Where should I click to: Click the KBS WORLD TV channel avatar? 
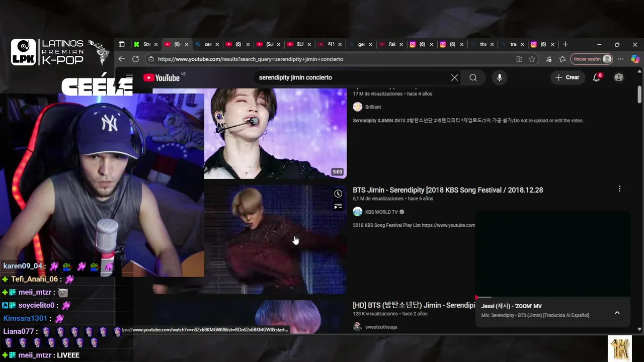(357, 212)
